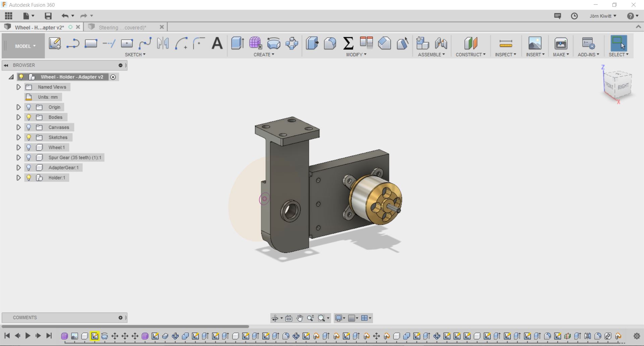
Task: Open the File menu dropdown
Action: click(x=29, y=16)
